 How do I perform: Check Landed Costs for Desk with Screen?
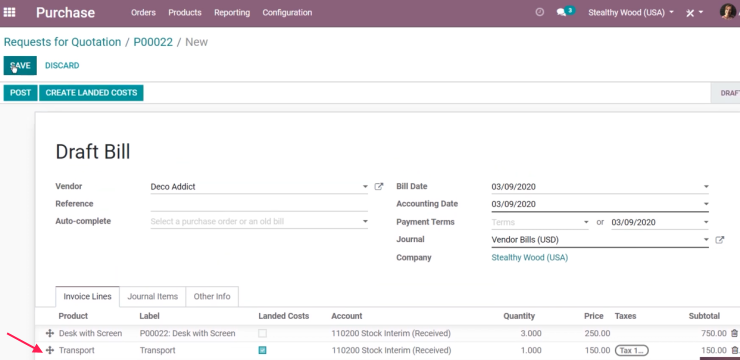pos(262,333)
